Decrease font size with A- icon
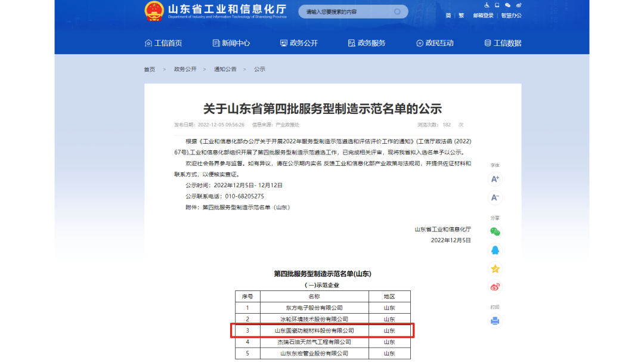The image size is (644, 362). (x=495, y=197)
